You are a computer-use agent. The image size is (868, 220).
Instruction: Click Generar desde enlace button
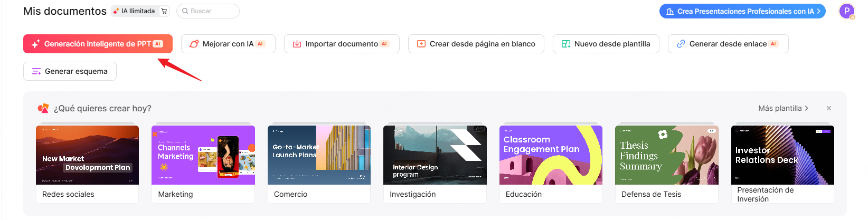[728, 44]
